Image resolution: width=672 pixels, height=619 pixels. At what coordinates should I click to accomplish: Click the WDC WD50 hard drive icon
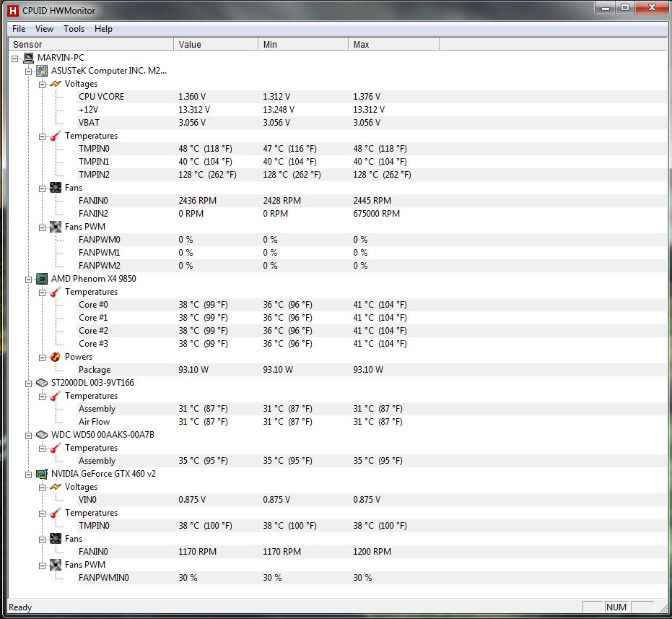pos(42,435)
